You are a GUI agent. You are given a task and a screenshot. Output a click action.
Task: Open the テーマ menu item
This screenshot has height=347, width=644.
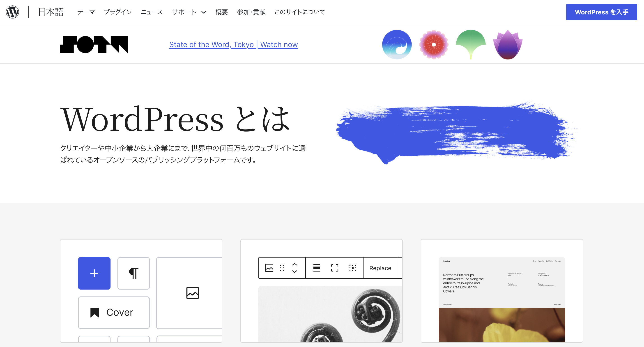86,12
